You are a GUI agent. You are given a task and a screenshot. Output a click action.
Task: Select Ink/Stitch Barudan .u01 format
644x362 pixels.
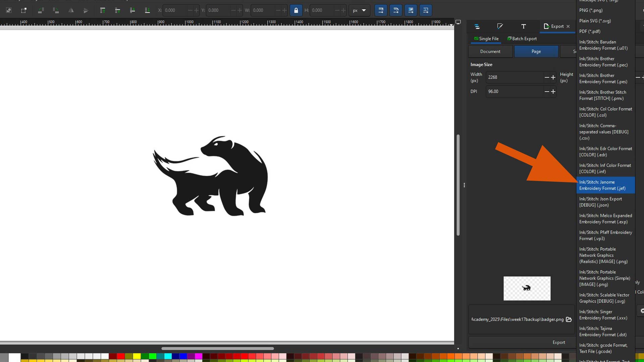605,45
